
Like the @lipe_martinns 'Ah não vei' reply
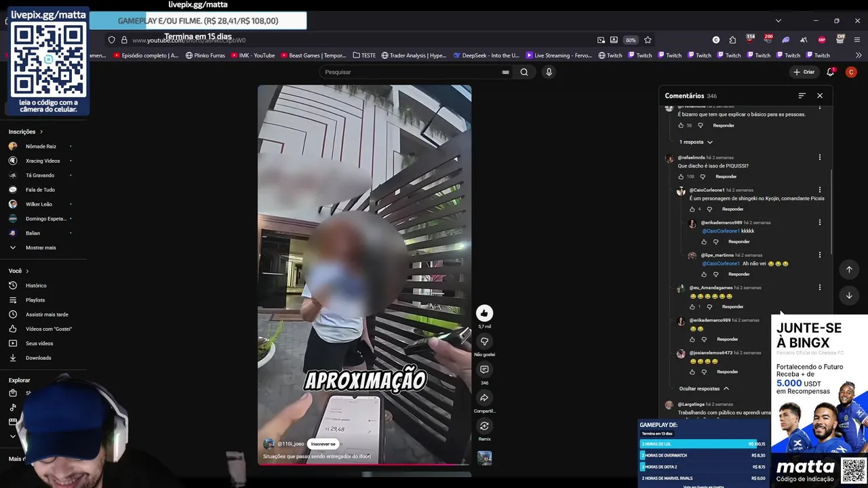(x=704, y=274)
